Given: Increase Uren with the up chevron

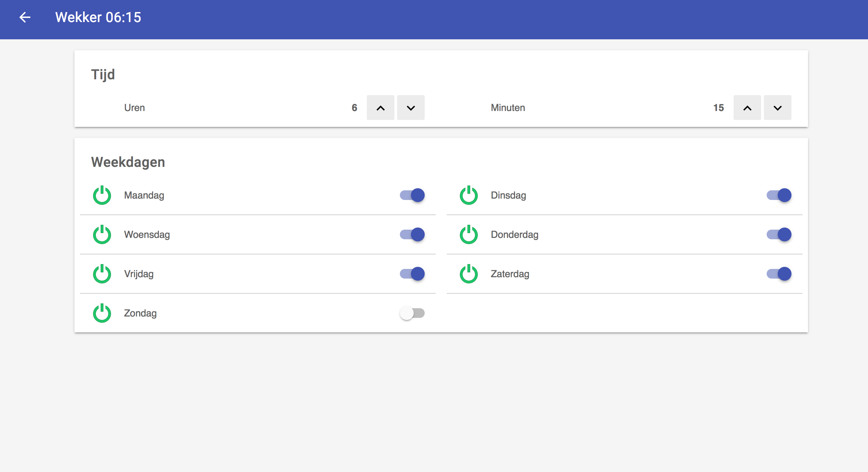Looking at the screenshot, I should click(x=381, y=108).
